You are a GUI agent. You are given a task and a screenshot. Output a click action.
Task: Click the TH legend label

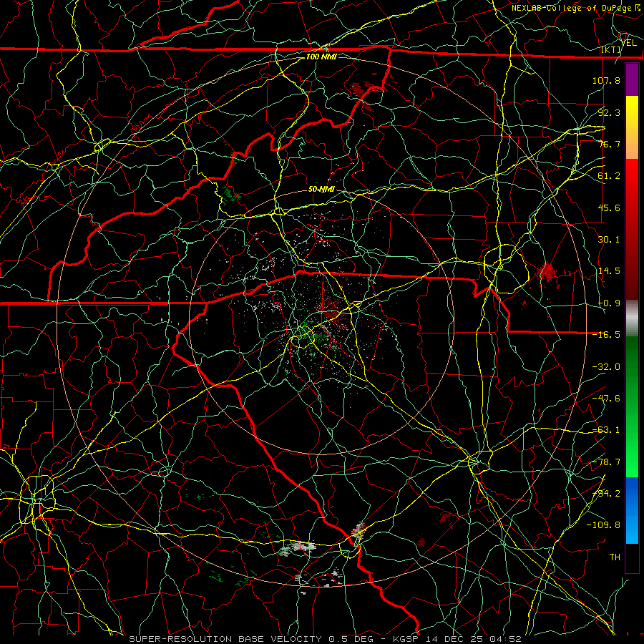coord(615,557)
